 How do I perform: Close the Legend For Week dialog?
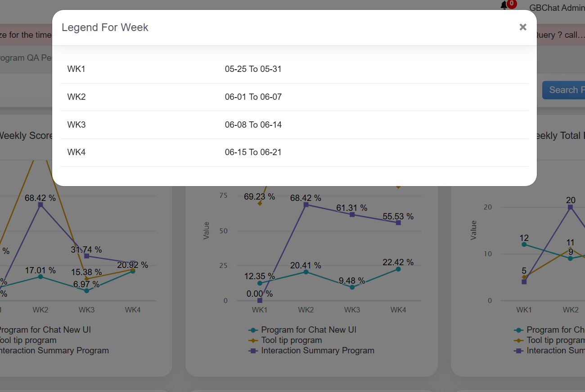522,27
